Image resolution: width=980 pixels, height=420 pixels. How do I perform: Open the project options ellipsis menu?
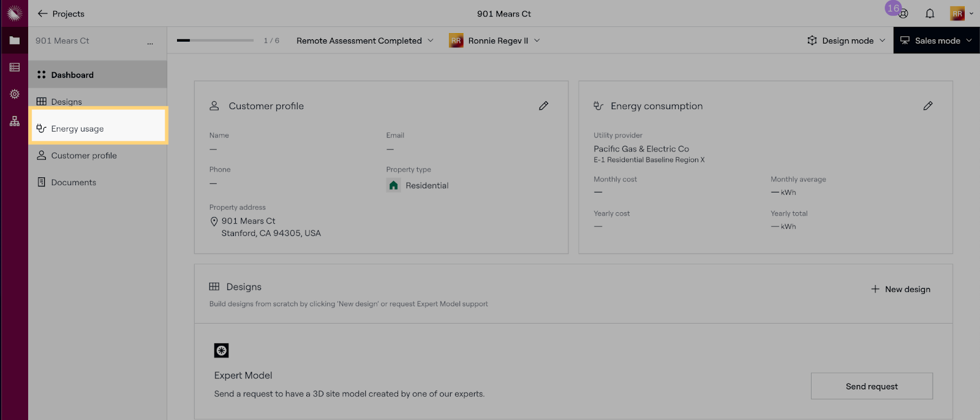click(150, 42)
